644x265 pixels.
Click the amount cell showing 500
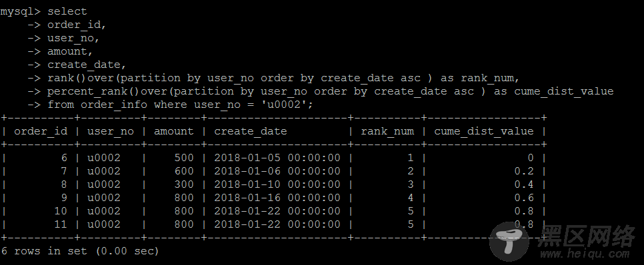click(x=183, y=158)
